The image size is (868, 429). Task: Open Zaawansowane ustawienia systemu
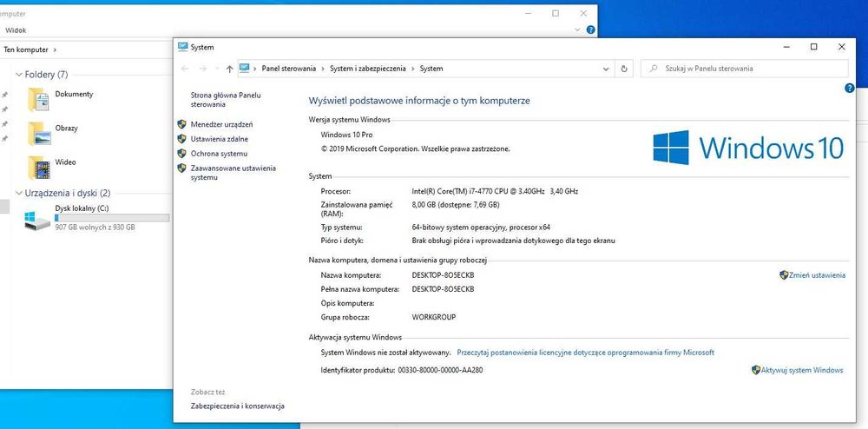(x=233, y=173)
